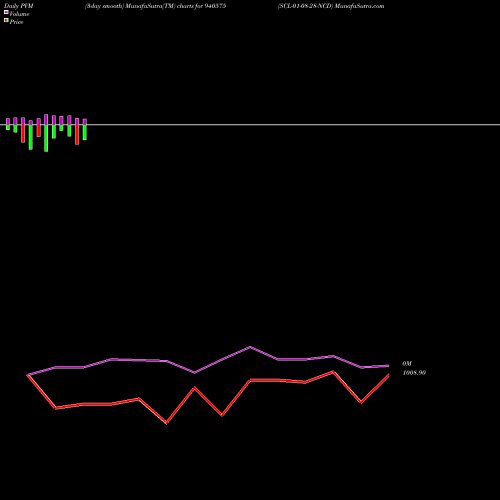
Task: Select the Price legend label
Action: (16, 22)
